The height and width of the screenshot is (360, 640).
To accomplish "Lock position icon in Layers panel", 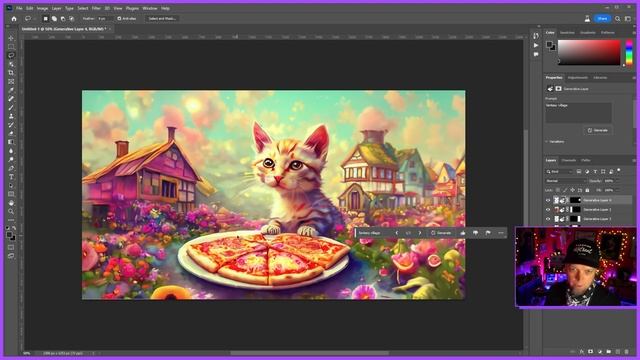I will point(573,190).
